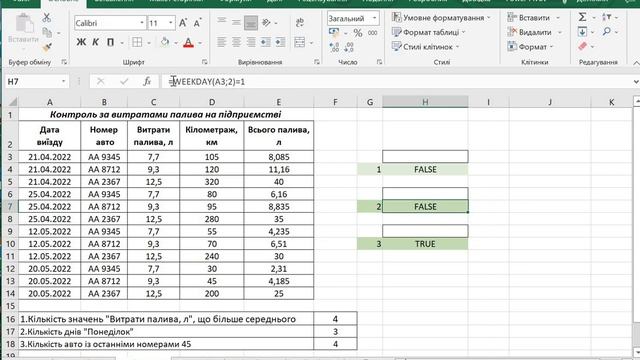Click the AutoSum sigma icon
Viewport: 640px width, 360px height.
[x=582, y=17]
